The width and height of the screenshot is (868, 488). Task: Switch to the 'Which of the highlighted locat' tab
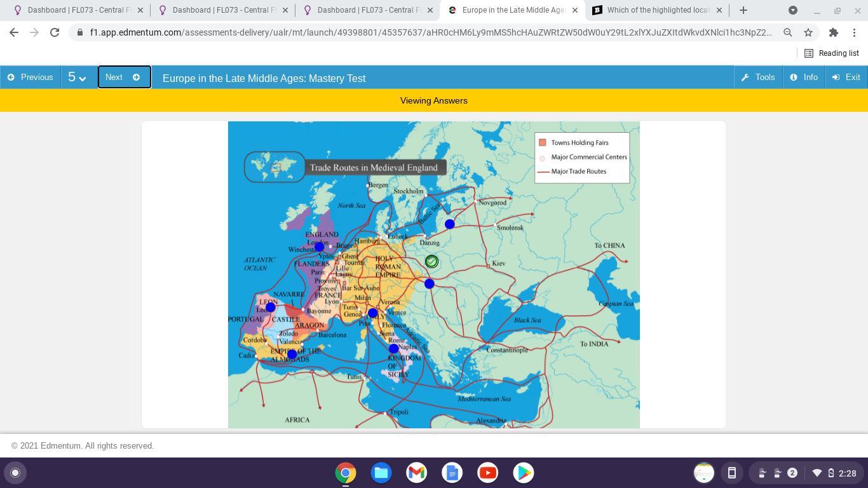tap(658, 10)
